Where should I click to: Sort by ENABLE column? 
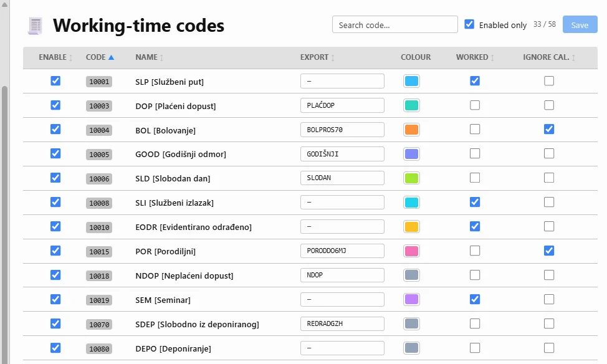[x=55, y=57]
